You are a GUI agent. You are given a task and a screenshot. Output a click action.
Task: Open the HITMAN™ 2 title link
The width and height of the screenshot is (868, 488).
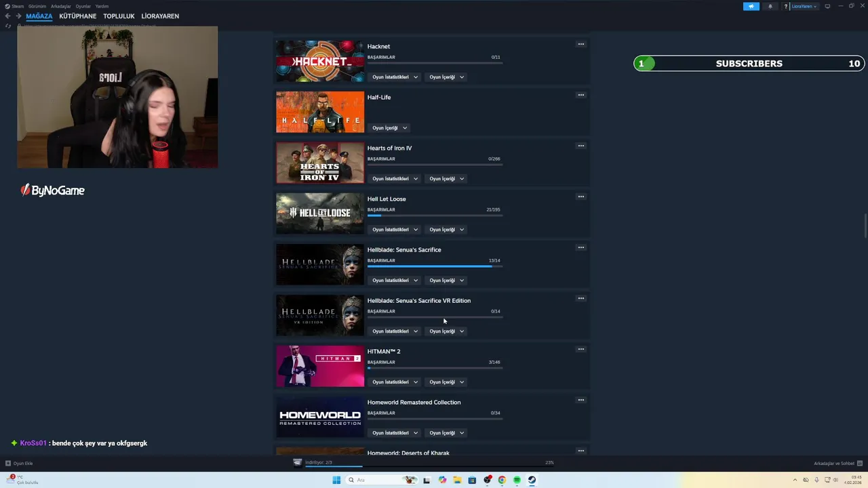384,352
